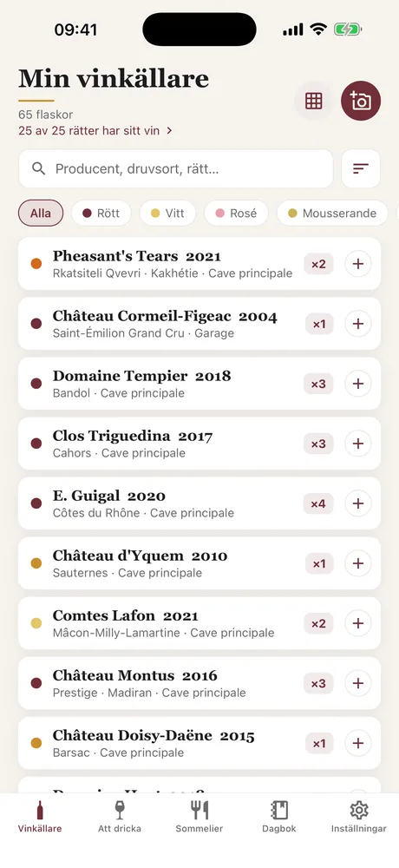Increase the Domaine Tempier 2018 bottle count
Image resolution: width=399 pixels, height=868 pixels.
click(358, 384)
